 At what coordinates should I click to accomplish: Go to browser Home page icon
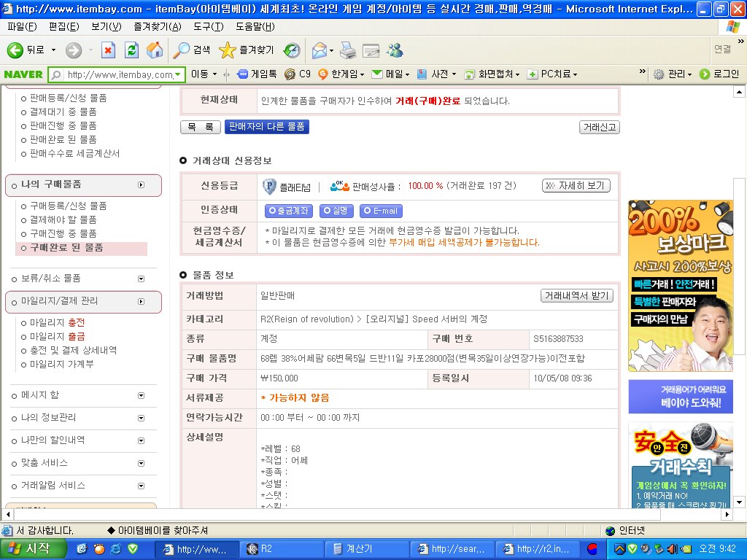[x=155, y=50]
